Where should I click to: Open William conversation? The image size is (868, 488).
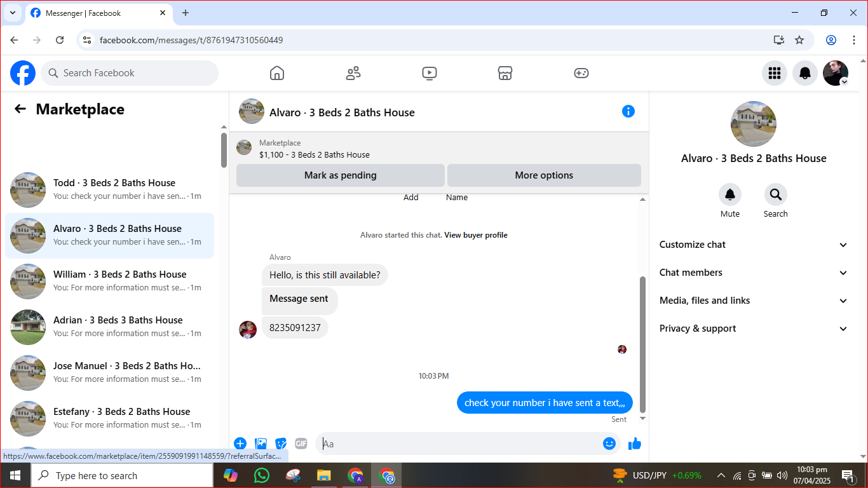point(110,281)
